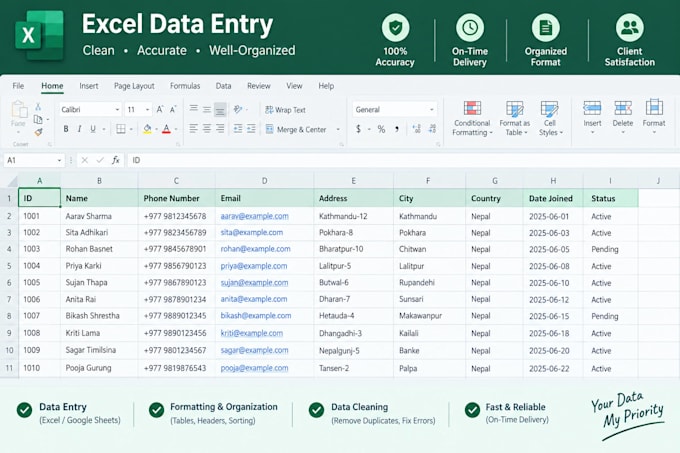680x453 pixels.
Task: Switch to the Formulas tab
Action: coord(185,86)
